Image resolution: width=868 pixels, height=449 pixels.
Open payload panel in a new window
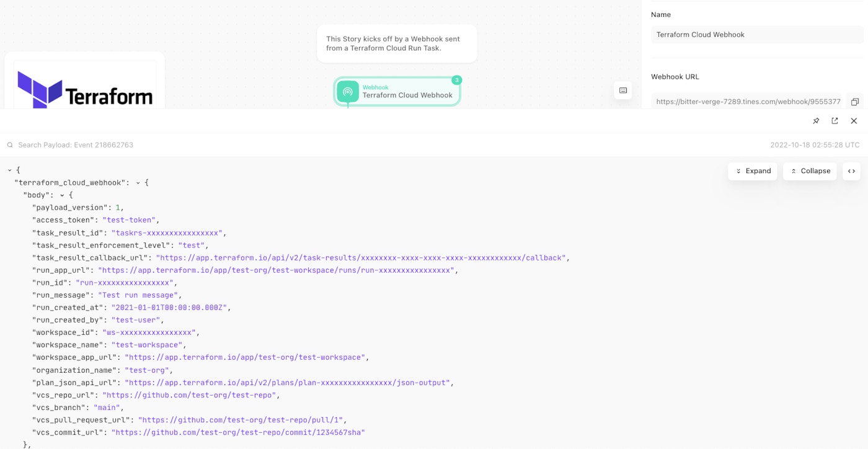coord(835,121)
